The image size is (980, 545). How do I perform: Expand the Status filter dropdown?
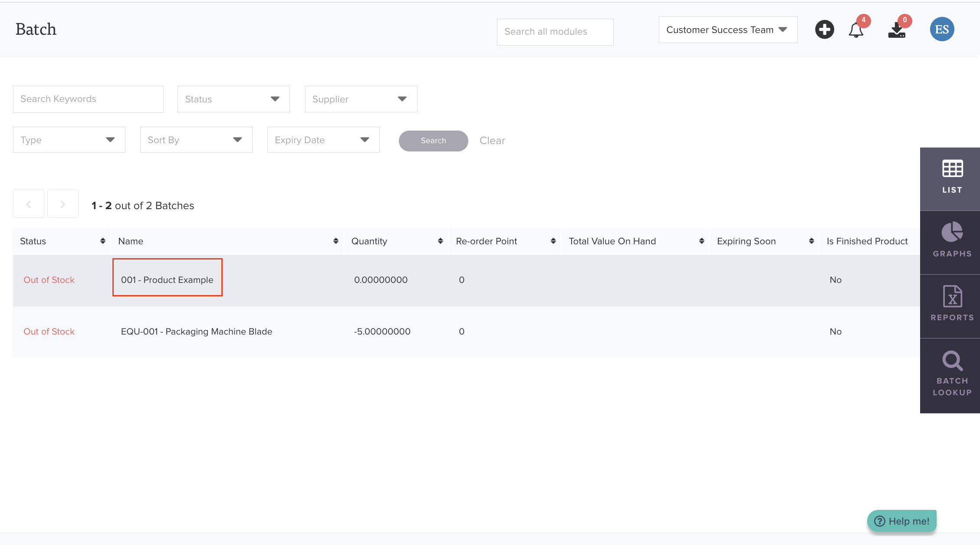click(233, 99)
